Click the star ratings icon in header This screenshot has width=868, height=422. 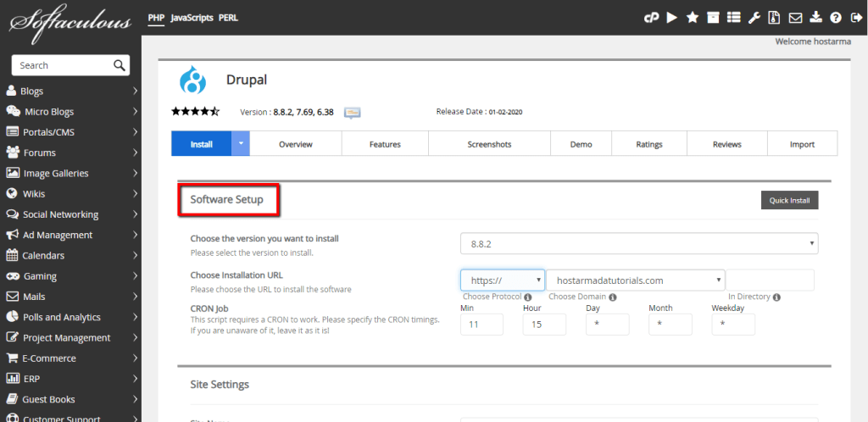pyautogui.click(x=692, y=17)
